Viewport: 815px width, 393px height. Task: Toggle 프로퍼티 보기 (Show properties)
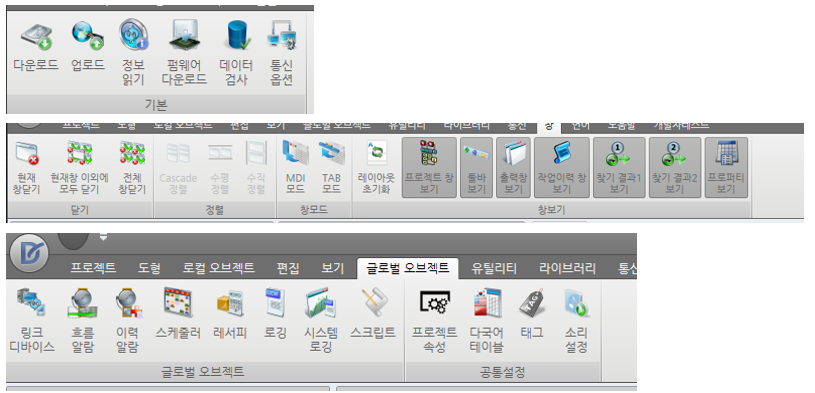(x=726, y=168)
